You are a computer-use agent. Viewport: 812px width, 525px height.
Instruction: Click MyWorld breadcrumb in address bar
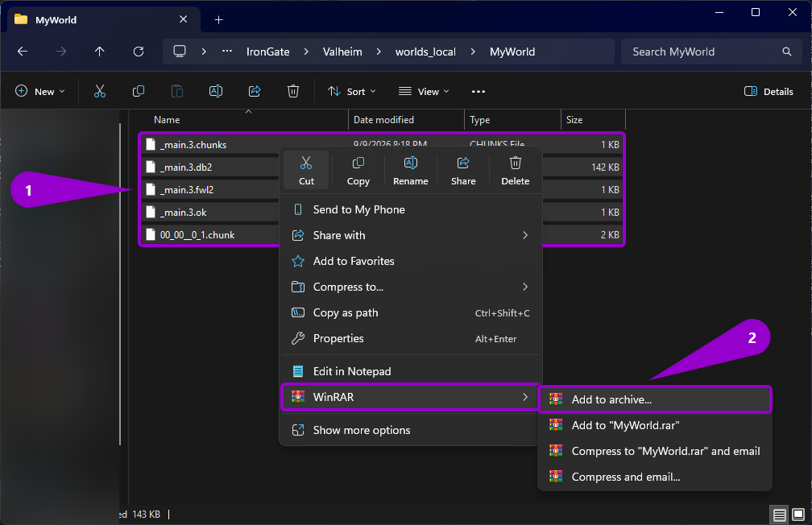tap(512, 52)
